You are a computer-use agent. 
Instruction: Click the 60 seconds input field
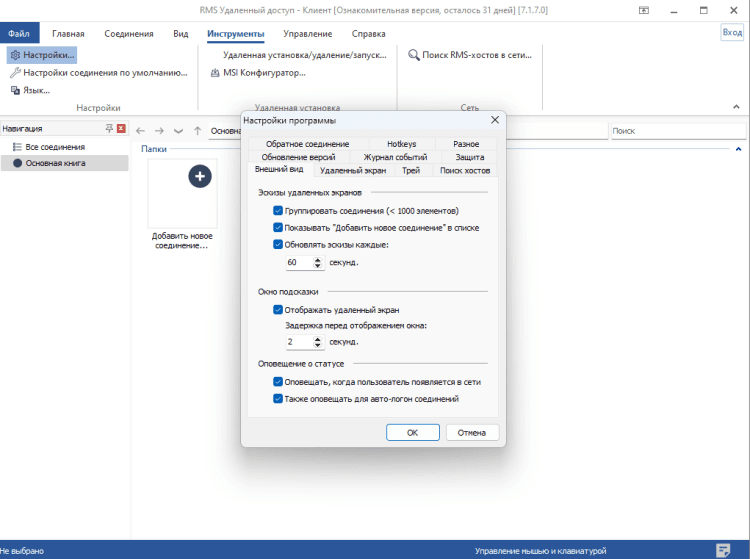click(x=299, y=262)
